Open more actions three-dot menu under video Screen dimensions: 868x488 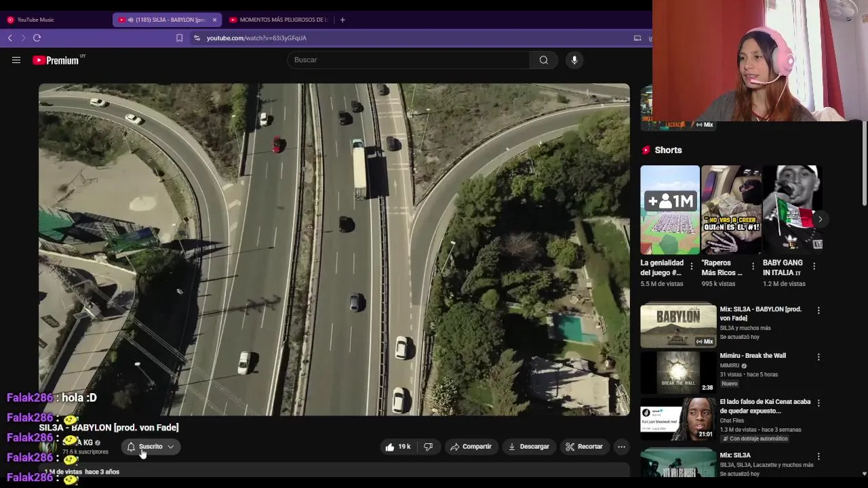coord(621,447)
